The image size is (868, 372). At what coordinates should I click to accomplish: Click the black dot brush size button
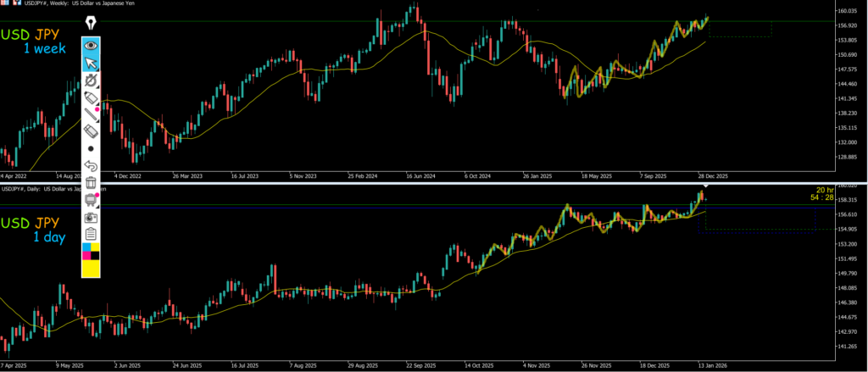91,148
